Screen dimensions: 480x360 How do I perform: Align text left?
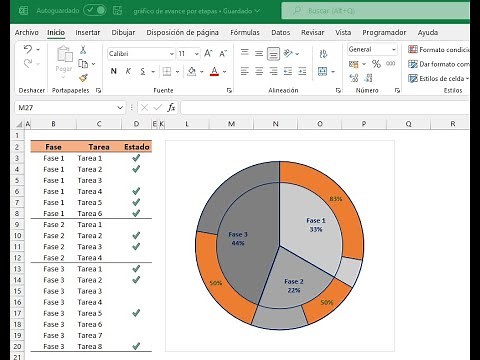coord(245,71)
